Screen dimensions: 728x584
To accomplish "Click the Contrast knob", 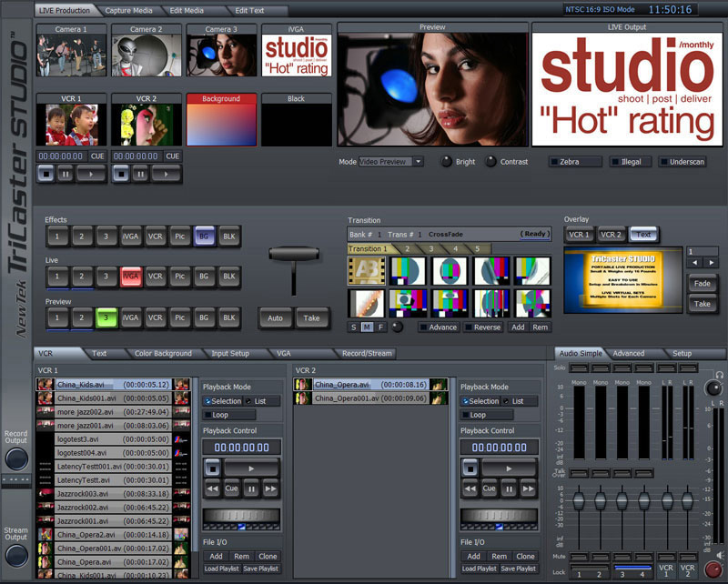I will coord(490,162).
